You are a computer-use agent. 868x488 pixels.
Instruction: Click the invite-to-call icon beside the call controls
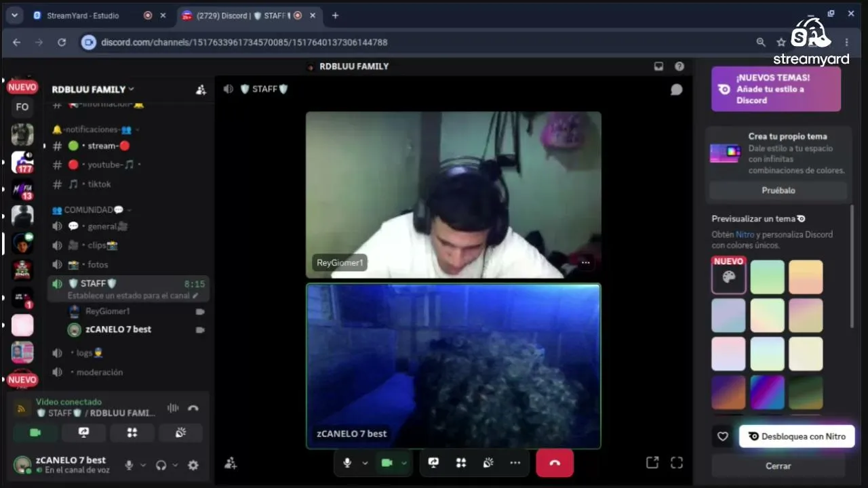(x=231, y=463)
